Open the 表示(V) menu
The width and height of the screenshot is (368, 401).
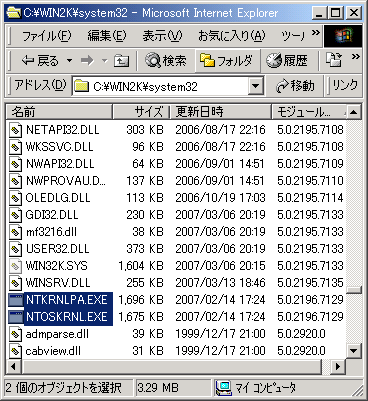click(x=162, y=36)
